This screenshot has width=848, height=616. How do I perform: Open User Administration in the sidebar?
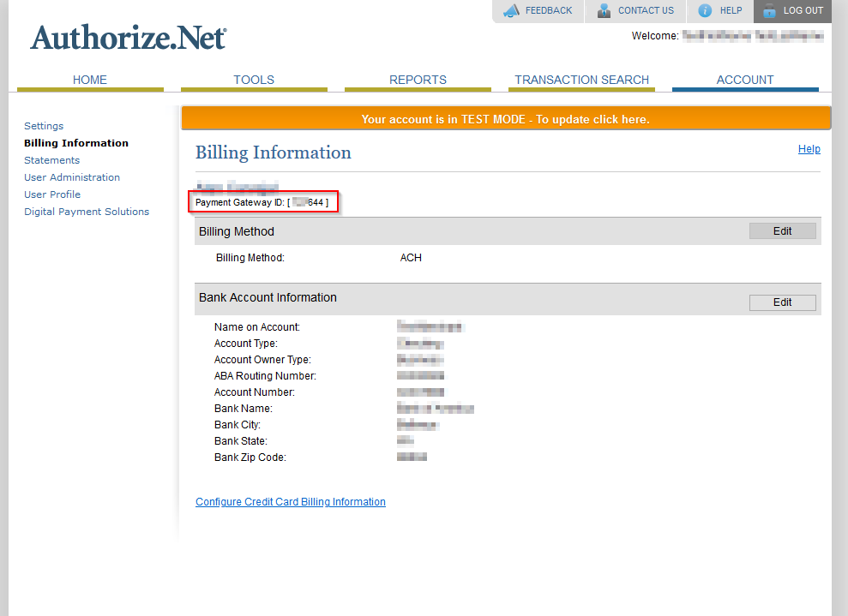(72, 177)
